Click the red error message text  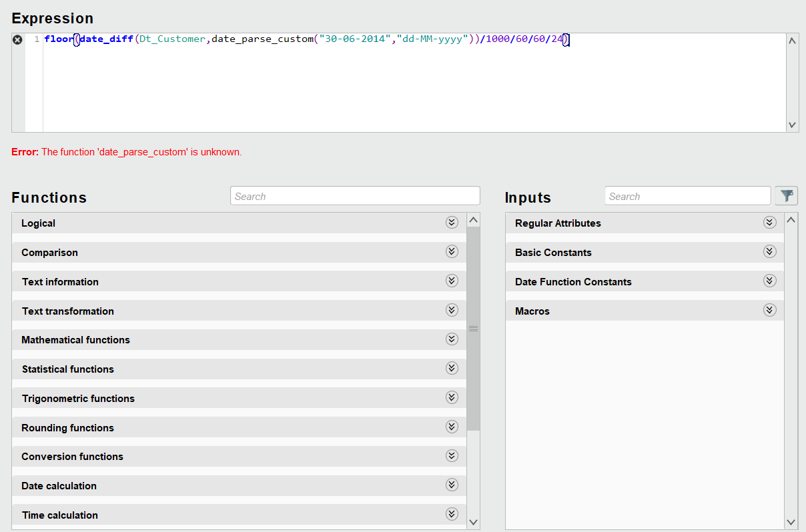tap(127, 152)
